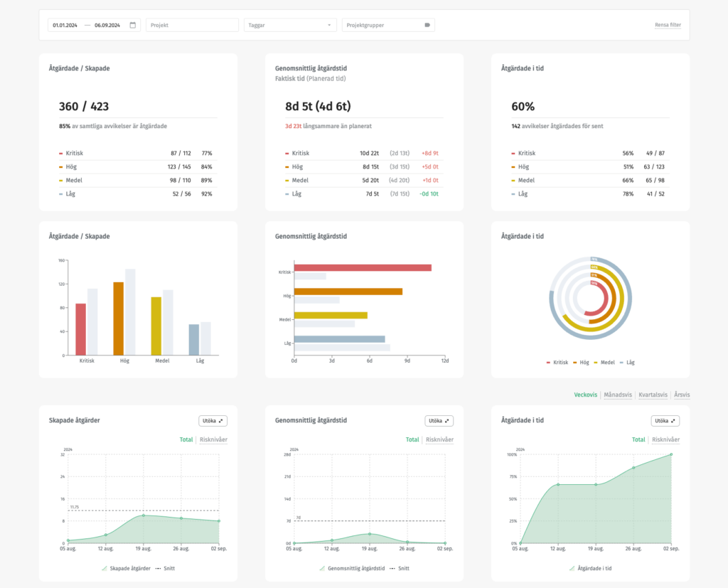The width and height of the screenshot is (728, 588).
Task: Click the red Kritisk bar in Genomsnittlig åtgärdstid chart
Action: click(x=363, y=267)
